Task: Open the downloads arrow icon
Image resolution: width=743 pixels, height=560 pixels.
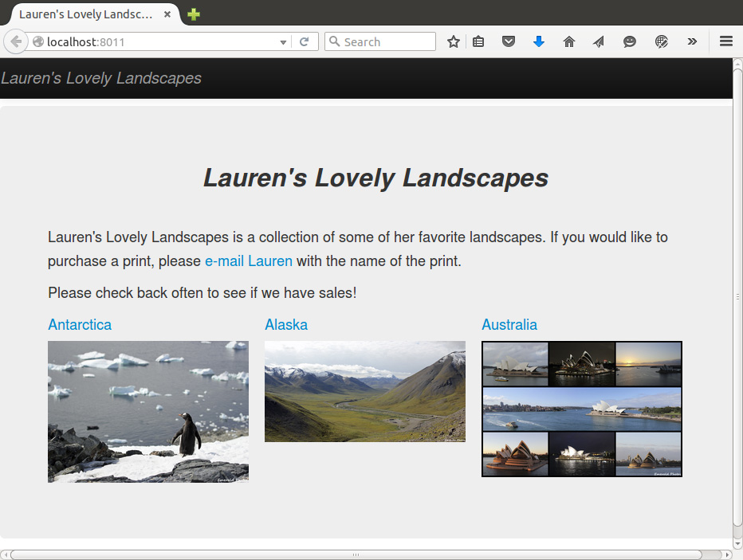Action: (539, 41)
